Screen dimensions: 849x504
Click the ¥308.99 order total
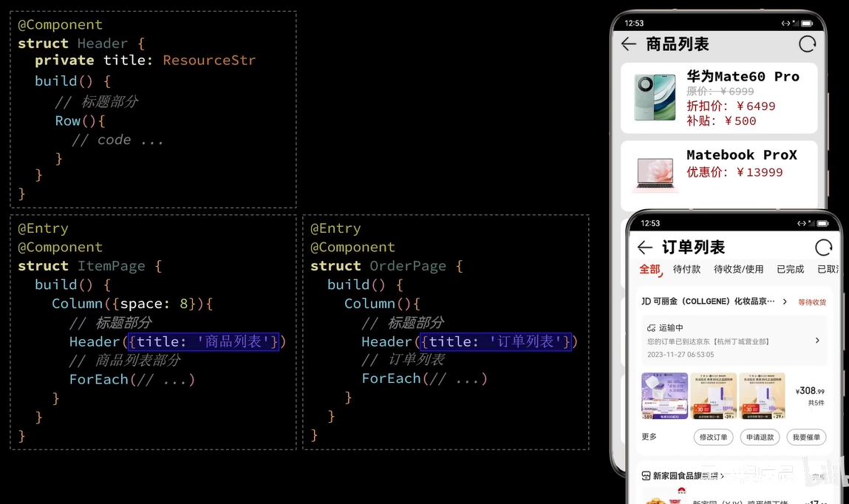tap(810, 391)
